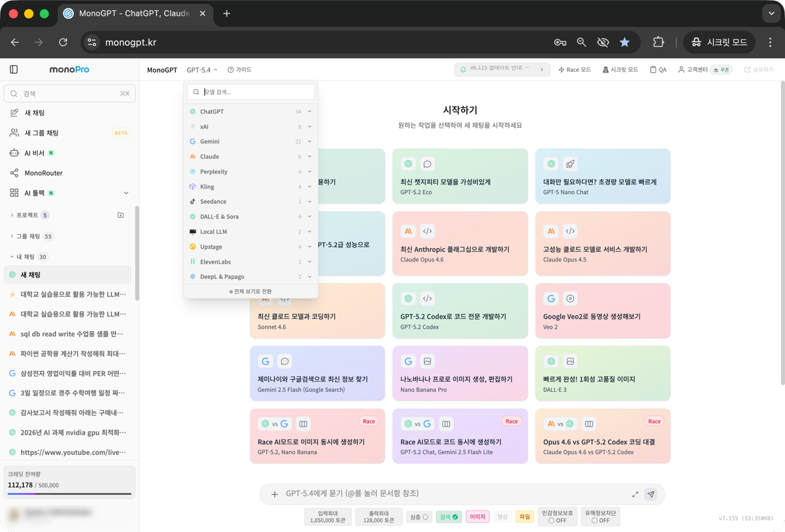Open 새 채팅 from the sidebar

68,113
